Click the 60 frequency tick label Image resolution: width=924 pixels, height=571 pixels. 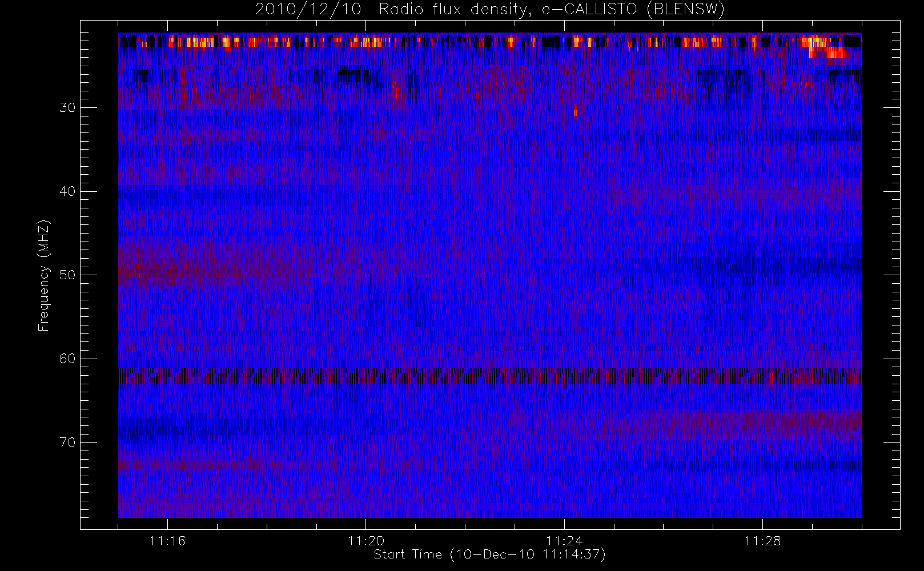click(x=67, y=359)
